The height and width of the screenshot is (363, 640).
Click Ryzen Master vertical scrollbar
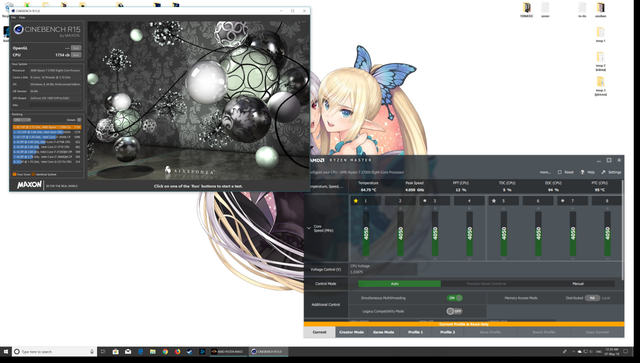[x=622, y=229]
